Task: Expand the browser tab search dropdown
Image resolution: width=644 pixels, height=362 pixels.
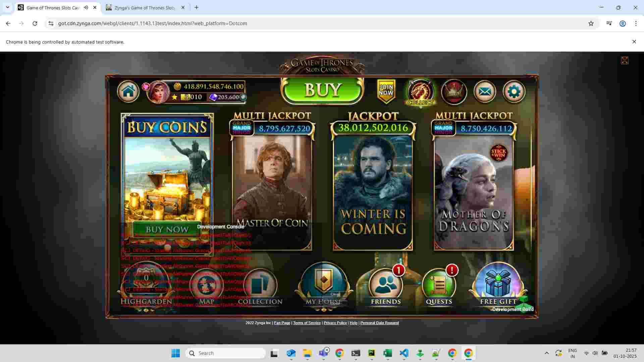Action: point(7,7)
